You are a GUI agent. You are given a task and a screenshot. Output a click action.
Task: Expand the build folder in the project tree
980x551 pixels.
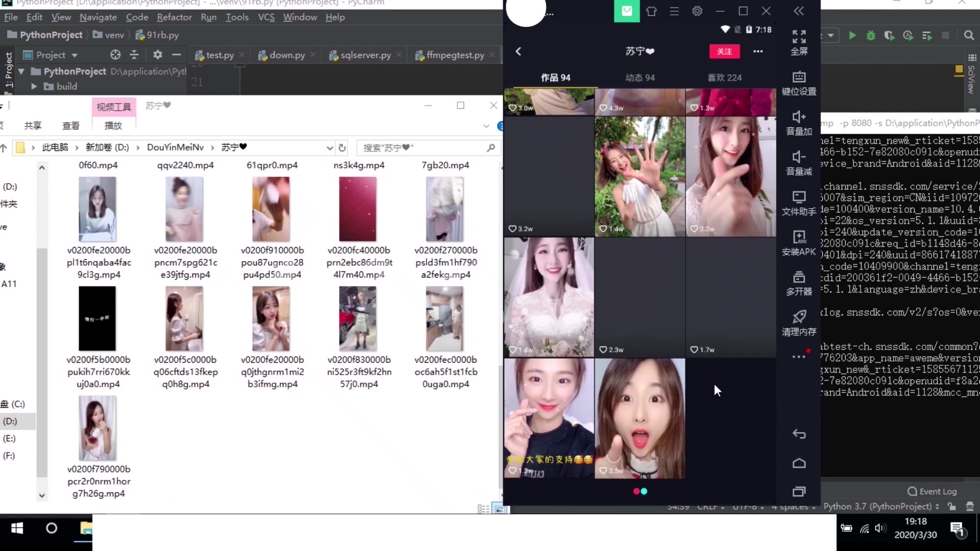(x=33, y=86)
